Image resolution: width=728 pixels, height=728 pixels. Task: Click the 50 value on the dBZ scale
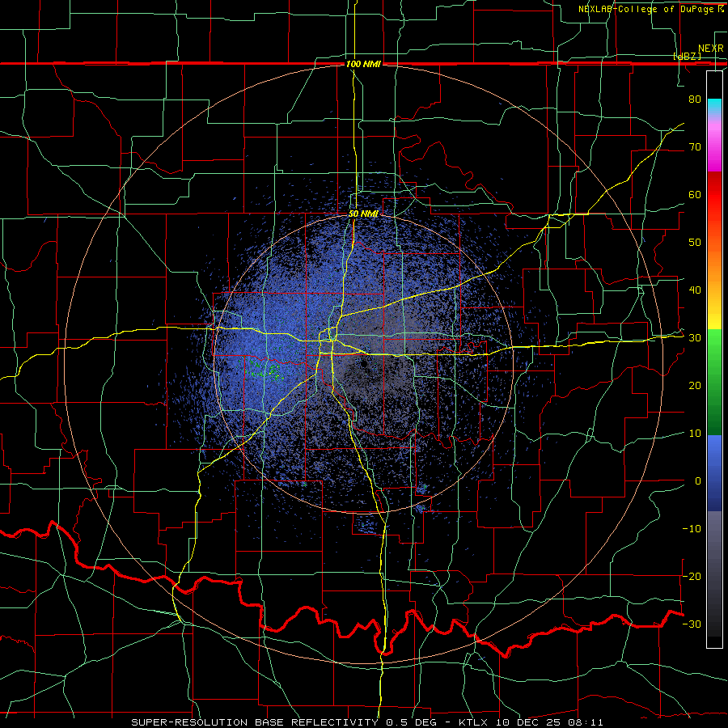pyautogui.click(x=695, y=243)
